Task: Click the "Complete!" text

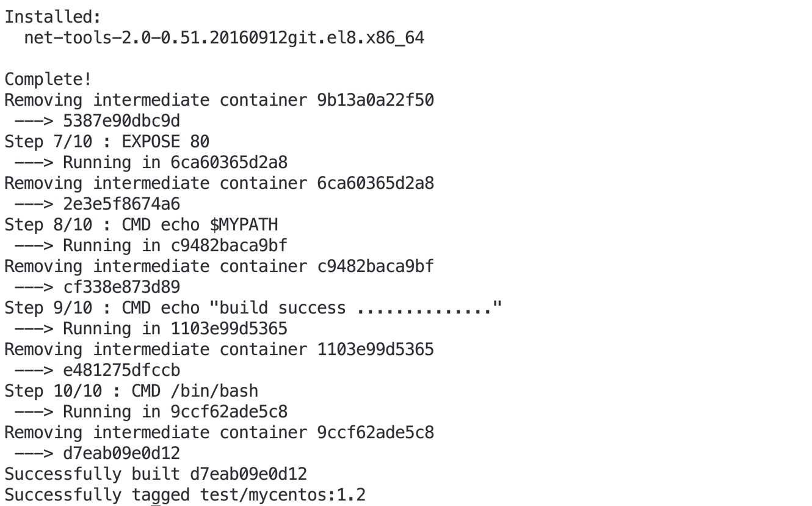Action: (48, 79)
